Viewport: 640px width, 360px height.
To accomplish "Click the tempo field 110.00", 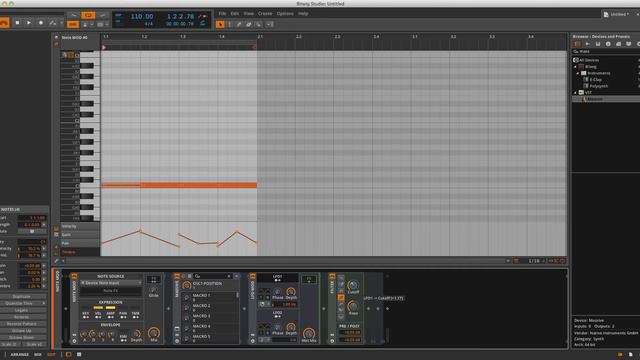I will (x=142, y=17).
